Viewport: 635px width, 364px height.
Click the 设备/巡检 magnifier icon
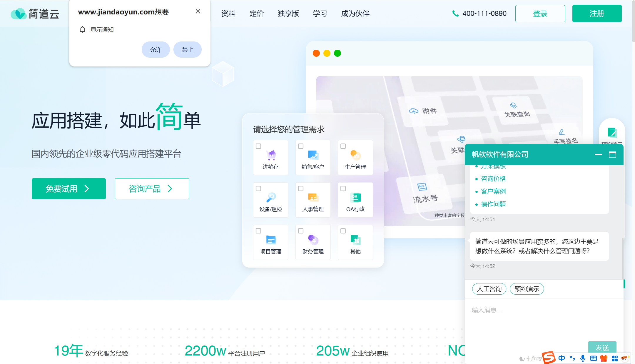[270, 197]
